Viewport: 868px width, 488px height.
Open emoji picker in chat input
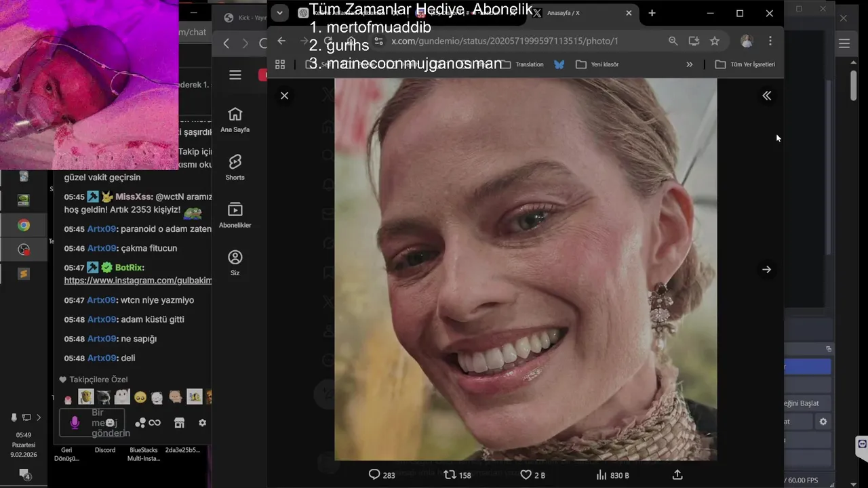[x=111, y=422]
